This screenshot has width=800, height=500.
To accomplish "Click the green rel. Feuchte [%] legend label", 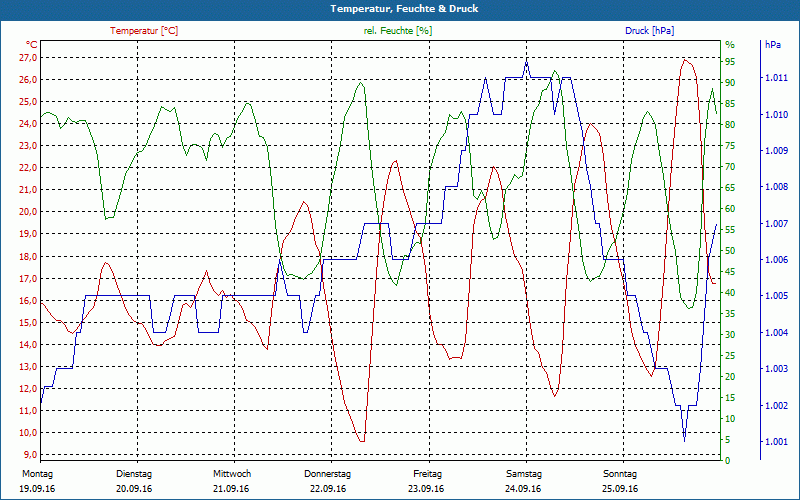I will (x=398, y=31).
